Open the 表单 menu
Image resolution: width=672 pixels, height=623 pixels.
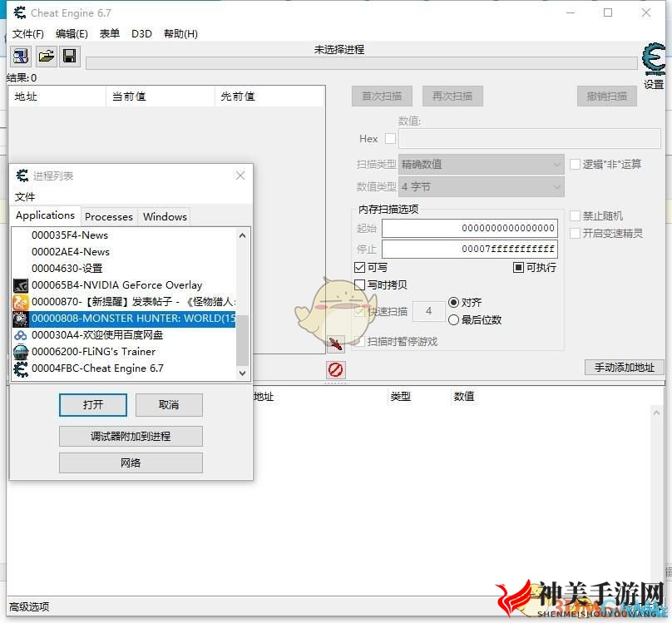pyautogui.click(x=109, y=34)
